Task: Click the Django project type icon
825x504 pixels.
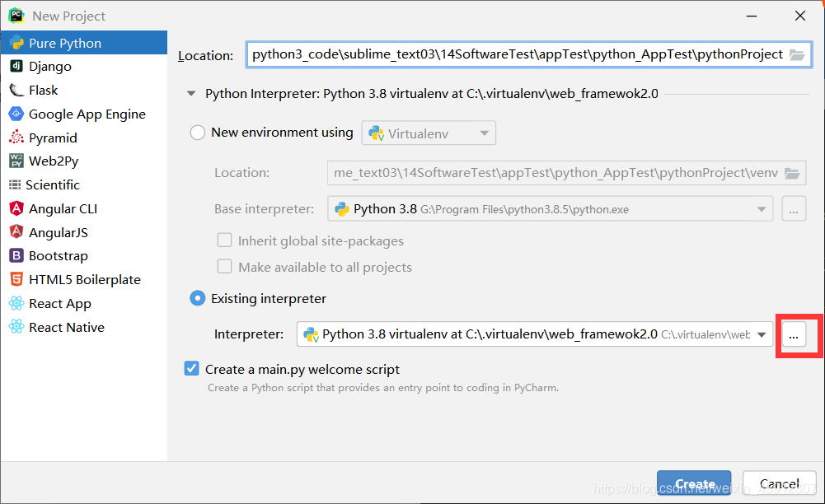Action: (x=16, y=66)
